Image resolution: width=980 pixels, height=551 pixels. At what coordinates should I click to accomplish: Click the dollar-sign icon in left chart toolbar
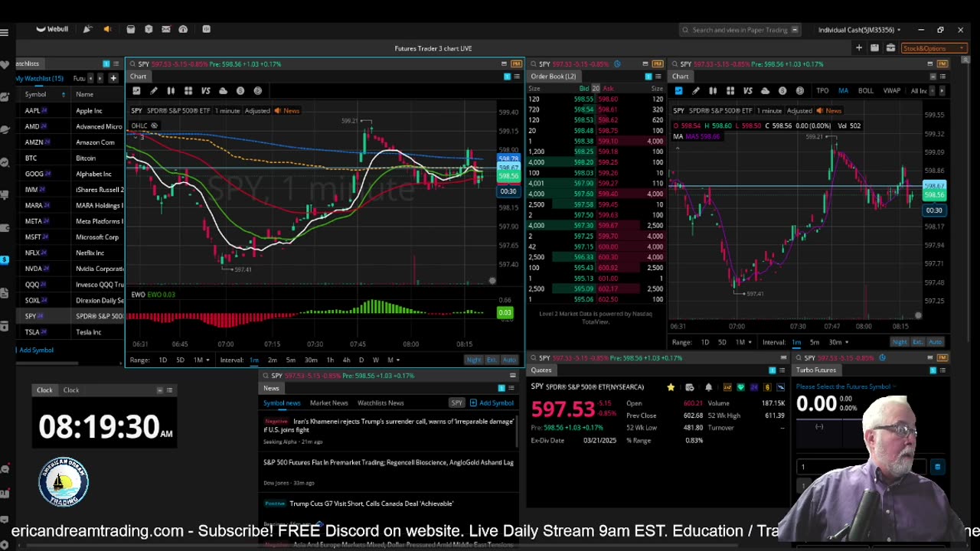tap(240, 91)
